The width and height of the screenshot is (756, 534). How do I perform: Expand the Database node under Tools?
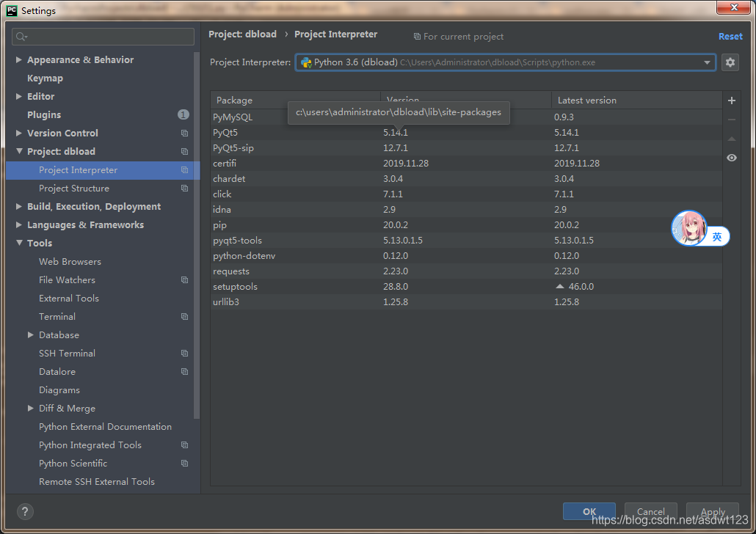[x=30, y=334]
